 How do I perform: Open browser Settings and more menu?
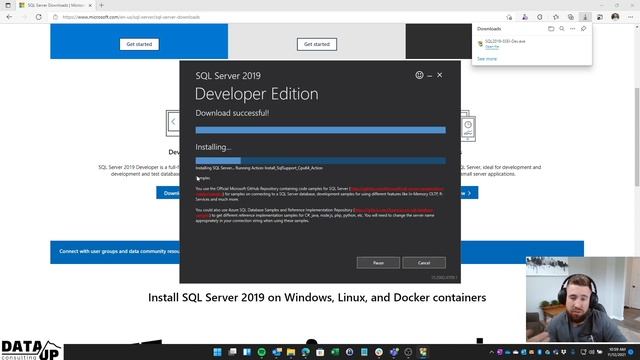click(631, 17)
